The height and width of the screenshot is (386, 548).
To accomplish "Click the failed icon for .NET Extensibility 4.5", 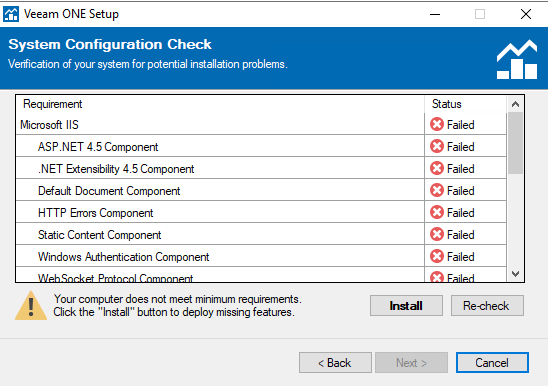I will point(437,169).
